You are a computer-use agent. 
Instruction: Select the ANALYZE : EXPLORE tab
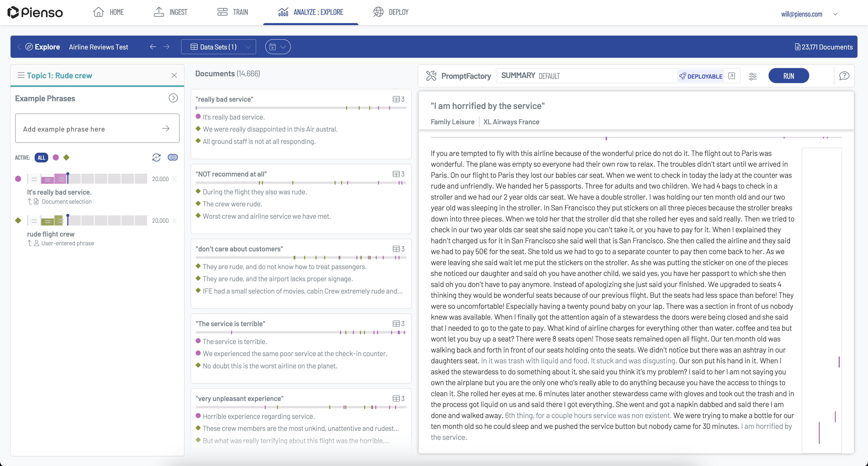point(311,12)
